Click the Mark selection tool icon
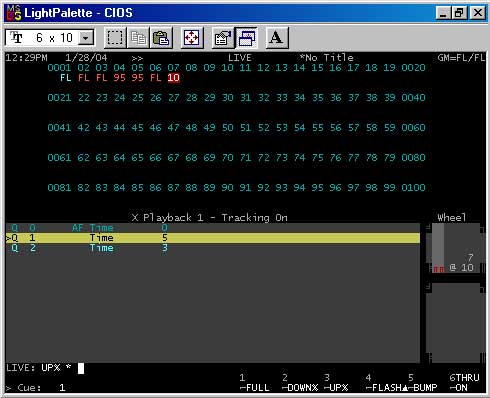Image resolution: width=490 pixels, height=398 pixels. (x=115, y=38)
